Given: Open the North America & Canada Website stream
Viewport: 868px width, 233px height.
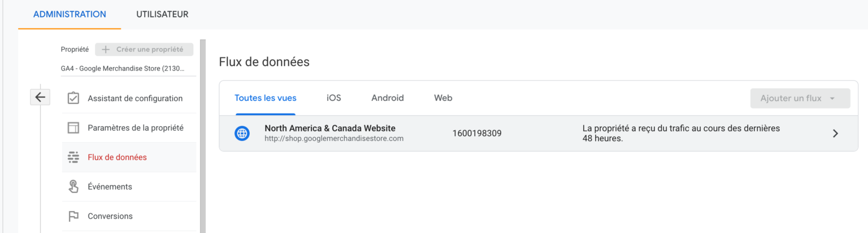Looking at the screenshot, I should (x=539, y=134).
